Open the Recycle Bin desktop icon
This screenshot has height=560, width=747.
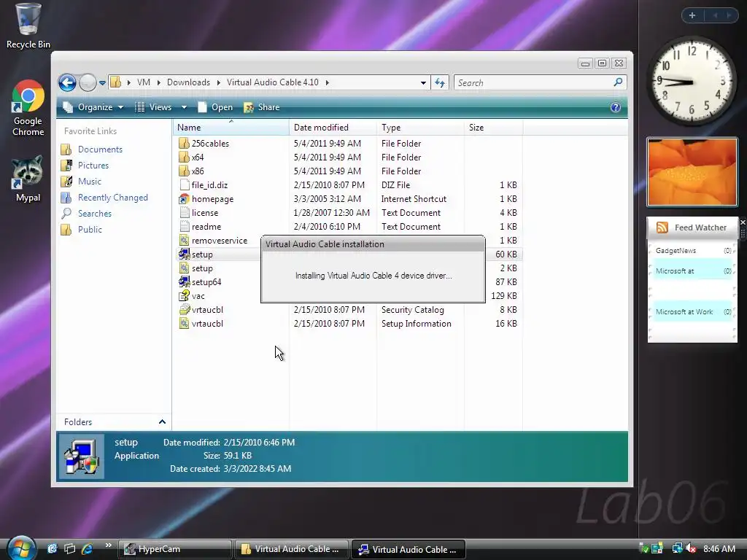click(28, 26)
